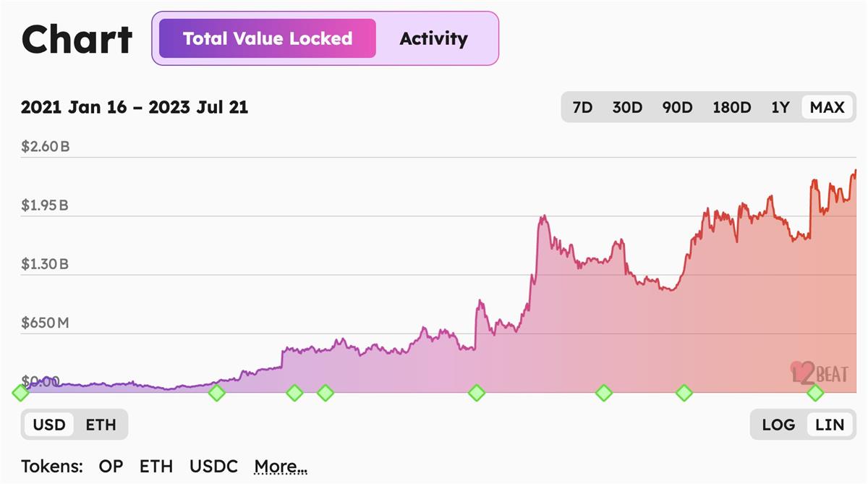Click the L2BEAT logo watermark

[x=819, y=373]
